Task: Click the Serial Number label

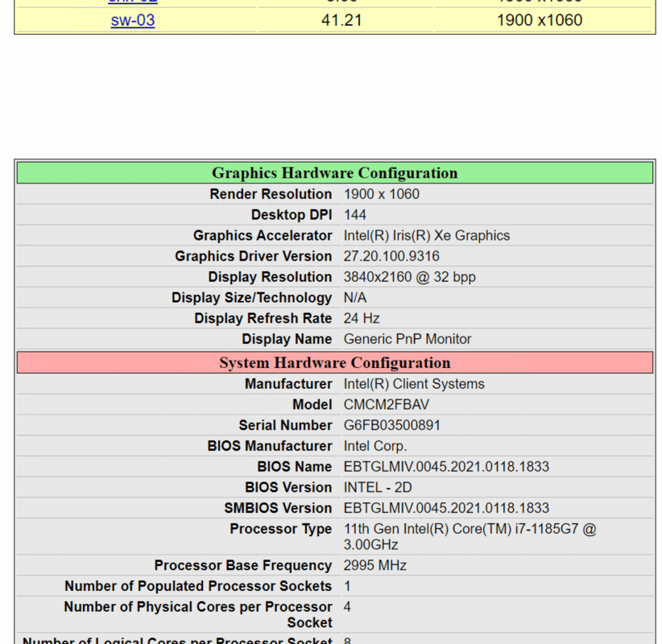Action: [x=285, y=425]
